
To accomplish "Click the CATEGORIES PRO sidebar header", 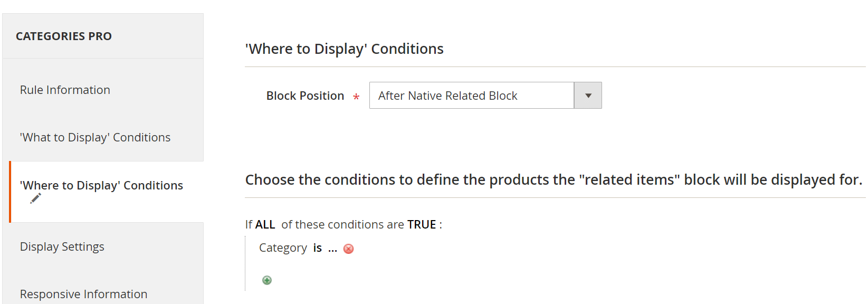I will coord(64,36).
